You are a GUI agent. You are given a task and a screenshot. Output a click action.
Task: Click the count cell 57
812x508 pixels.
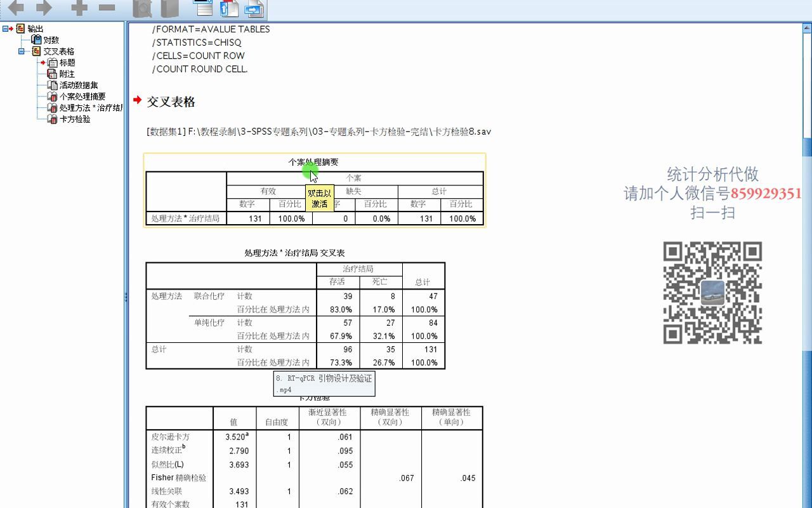pyautogui.click(x=337, y=323)
